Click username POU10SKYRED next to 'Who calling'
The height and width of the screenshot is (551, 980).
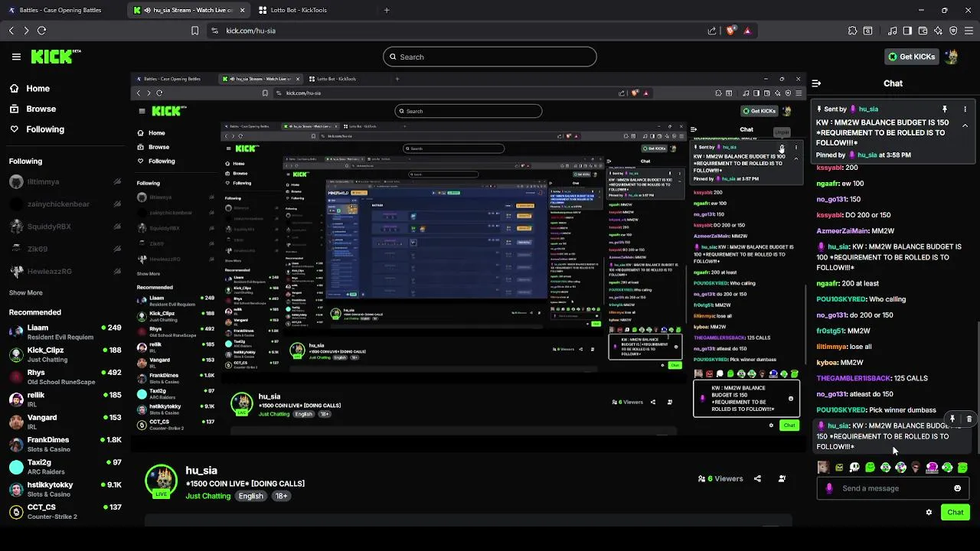point(841,299)
